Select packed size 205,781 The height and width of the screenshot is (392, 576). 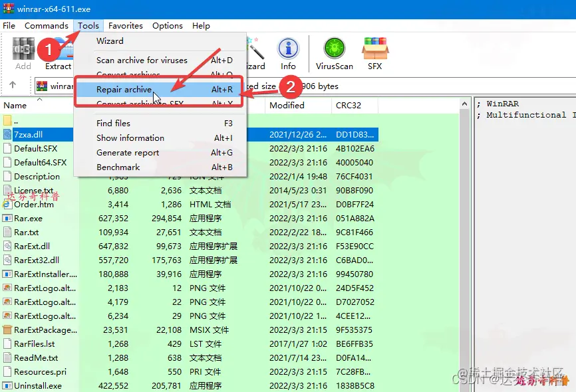[x=166, y=386]
